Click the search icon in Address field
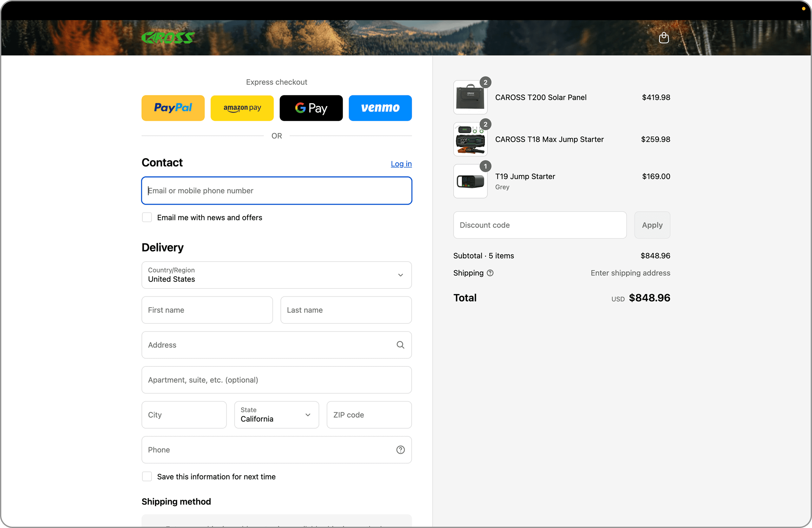 (x=400, y=345)
